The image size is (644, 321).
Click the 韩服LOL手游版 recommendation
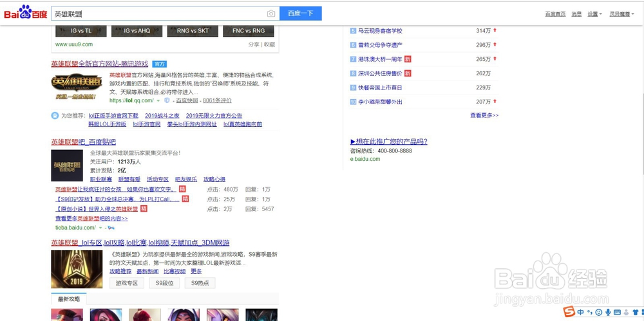click(x=107, y=124)
